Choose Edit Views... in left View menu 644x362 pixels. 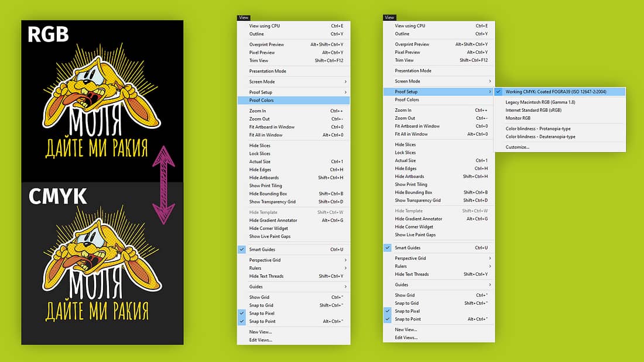(x=261, y=340)
